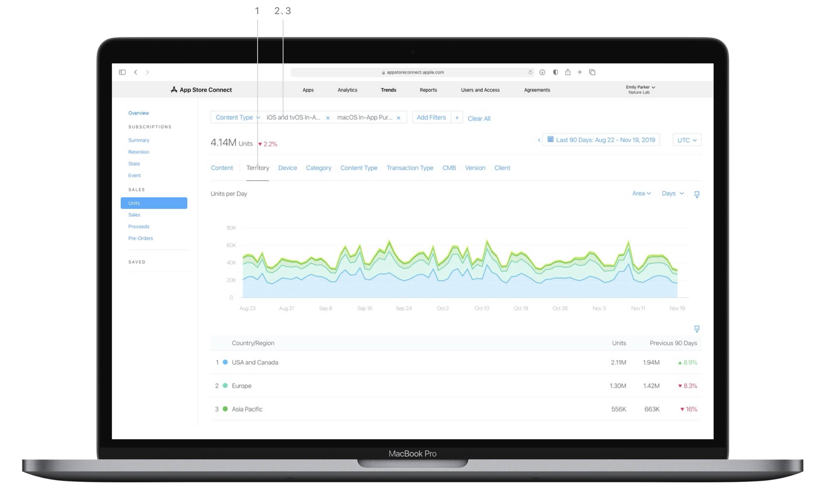Click the blue USA and Canada dot
This screenshot has height=504, width=821.
pyautogui.click(x=225, y=362)
